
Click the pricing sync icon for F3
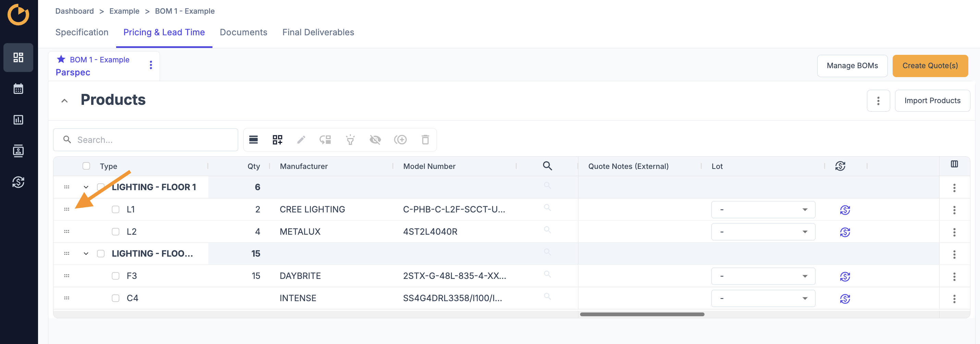point(845,277)
